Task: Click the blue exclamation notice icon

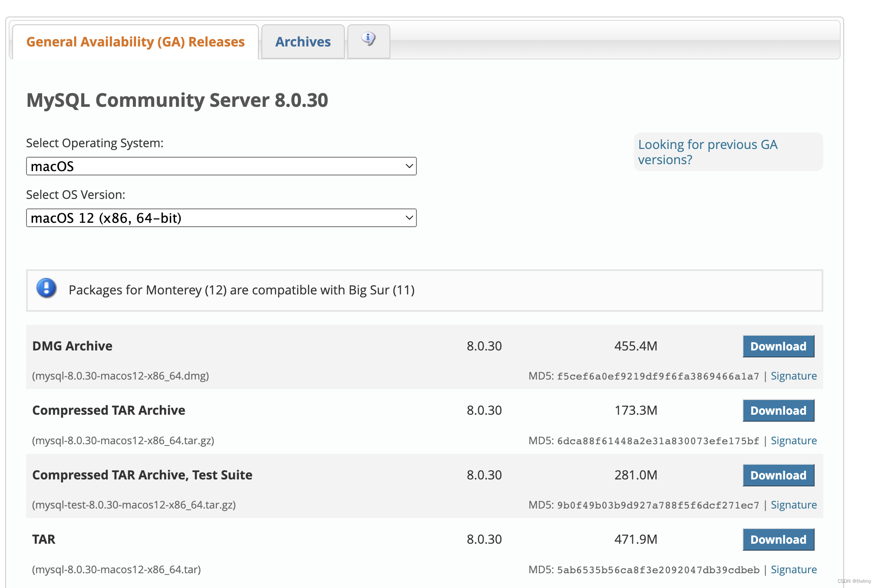Action: coord(46,288)
